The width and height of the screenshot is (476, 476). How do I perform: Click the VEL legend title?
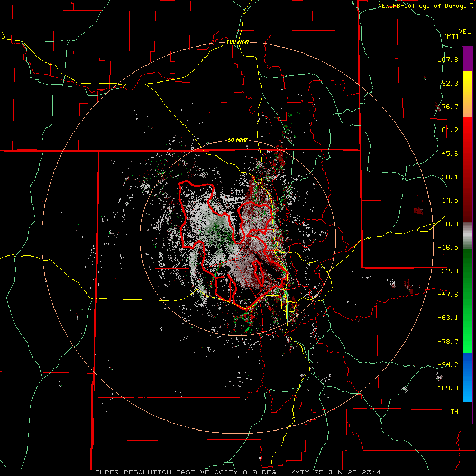pos(464,32)
